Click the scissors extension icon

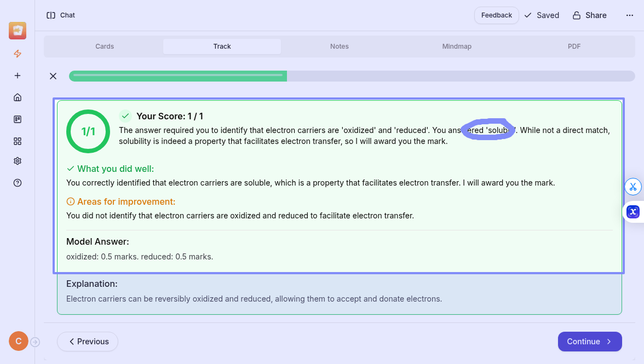coord(633,187)
